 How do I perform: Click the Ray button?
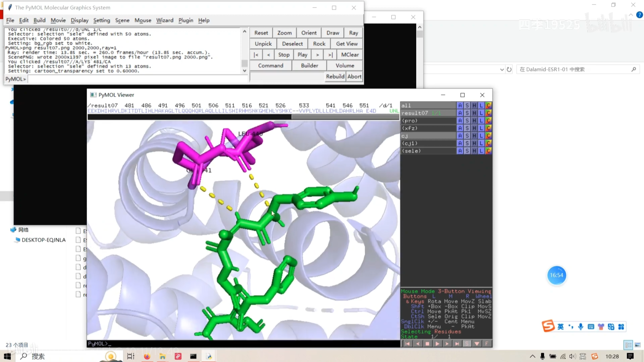353,33
